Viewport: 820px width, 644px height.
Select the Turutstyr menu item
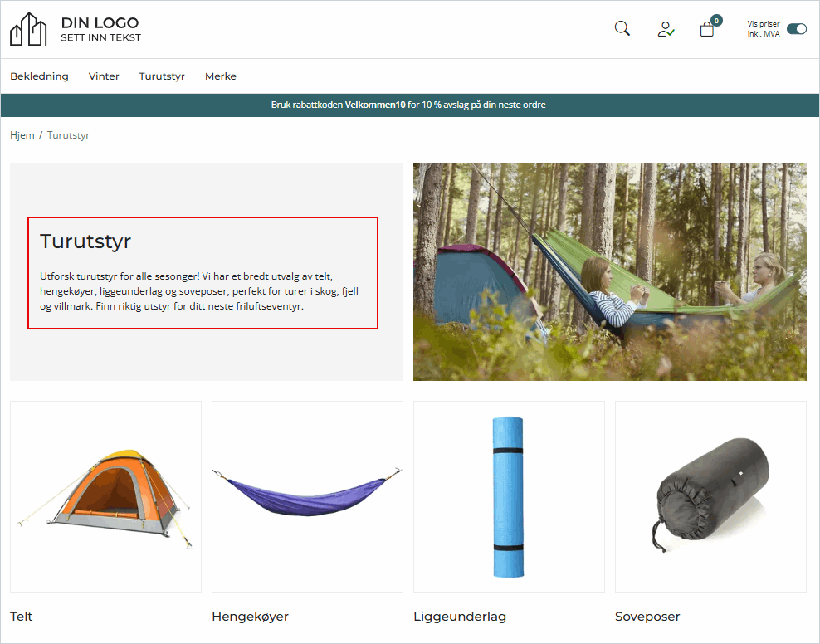point(162,76)
